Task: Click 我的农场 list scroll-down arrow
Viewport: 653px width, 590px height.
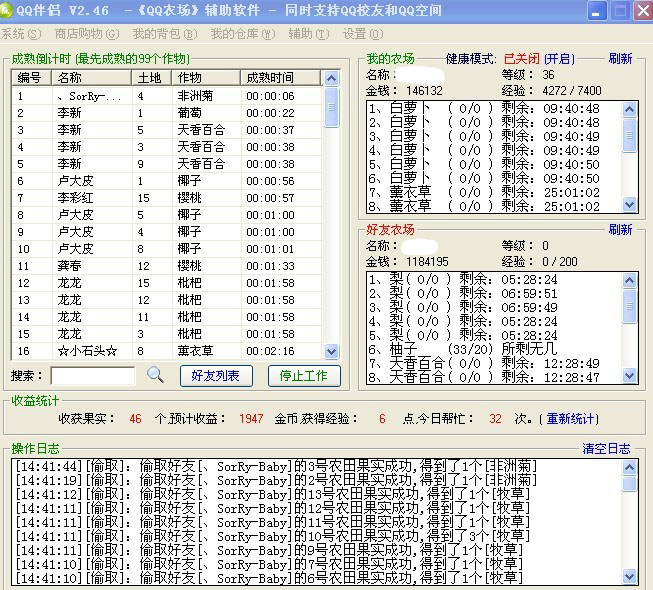Action: pyautogui.click(x=629, y=204)
